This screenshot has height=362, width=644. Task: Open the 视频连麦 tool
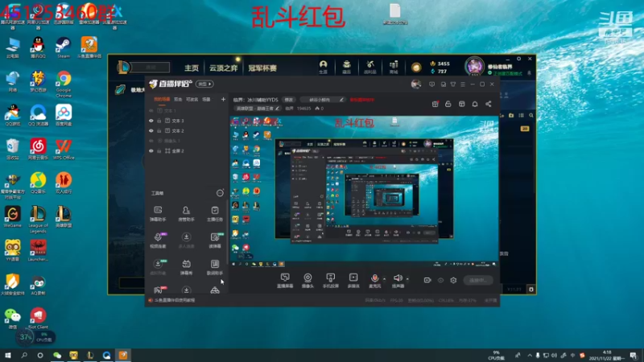click(158, 241)
